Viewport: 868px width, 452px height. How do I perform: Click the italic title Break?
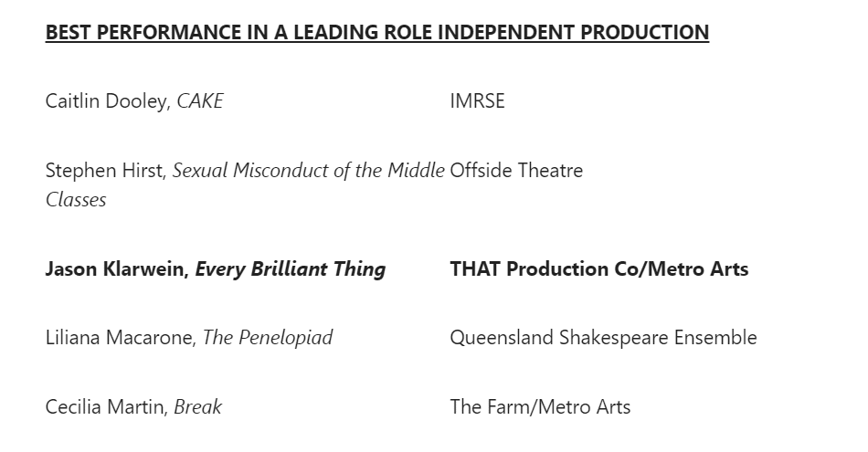click(x=198, y=407)
